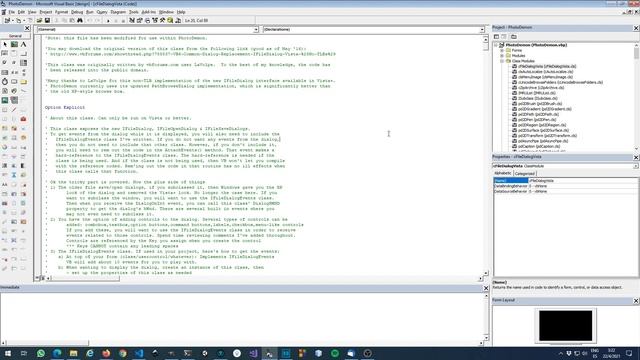Select the ComboBox control tool
The image size is (640, 360).
click(x=24, y=63)
